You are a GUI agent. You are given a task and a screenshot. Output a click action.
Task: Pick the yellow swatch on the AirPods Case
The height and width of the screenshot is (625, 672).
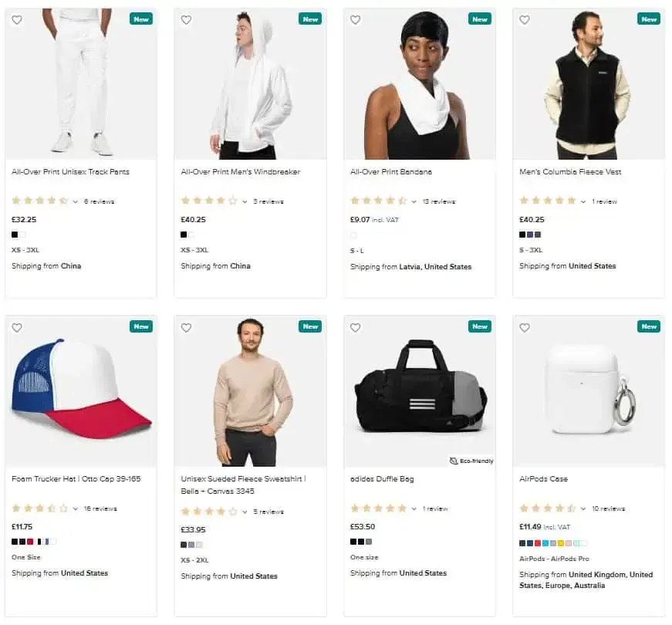pos(560,543)
